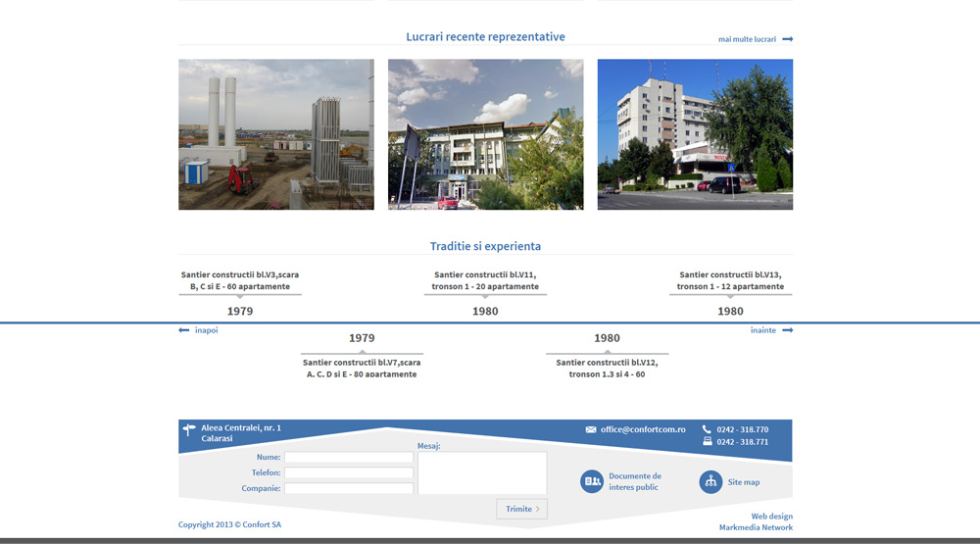
Task: Click the signpost address icon
Action: click(x=189, y=430)
